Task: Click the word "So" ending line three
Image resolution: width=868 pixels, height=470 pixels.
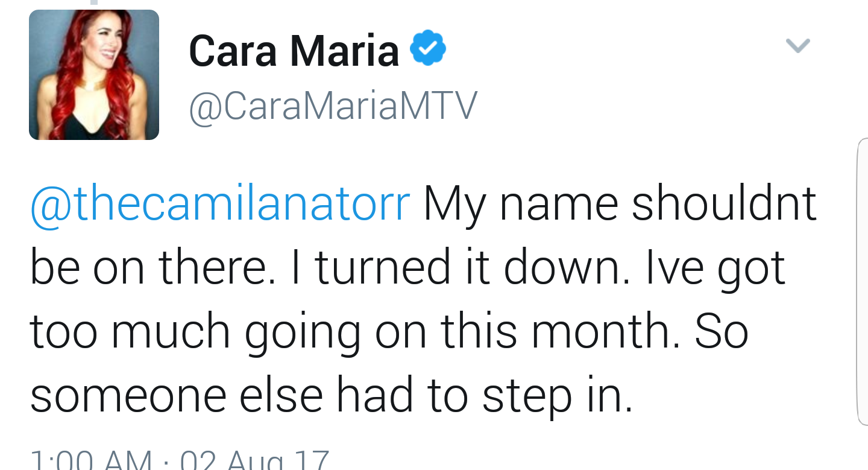Action: pos(722,332)
